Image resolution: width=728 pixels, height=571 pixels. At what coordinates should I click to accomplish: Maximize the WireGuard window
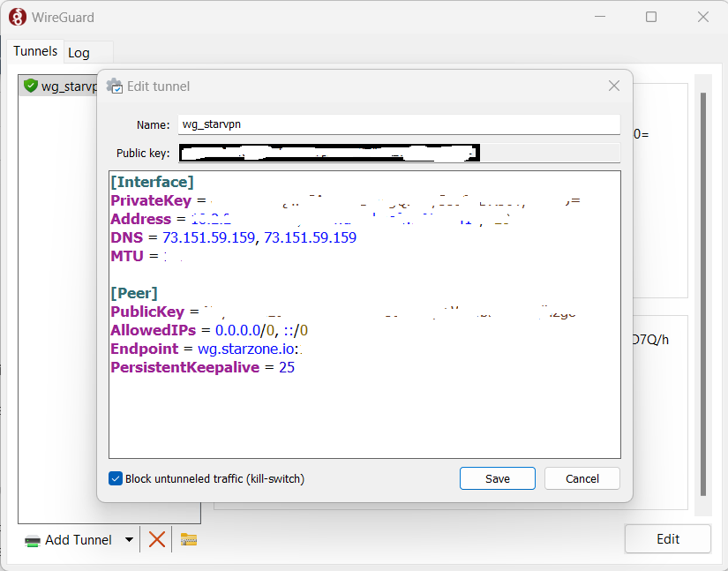(x=651, y=17)
